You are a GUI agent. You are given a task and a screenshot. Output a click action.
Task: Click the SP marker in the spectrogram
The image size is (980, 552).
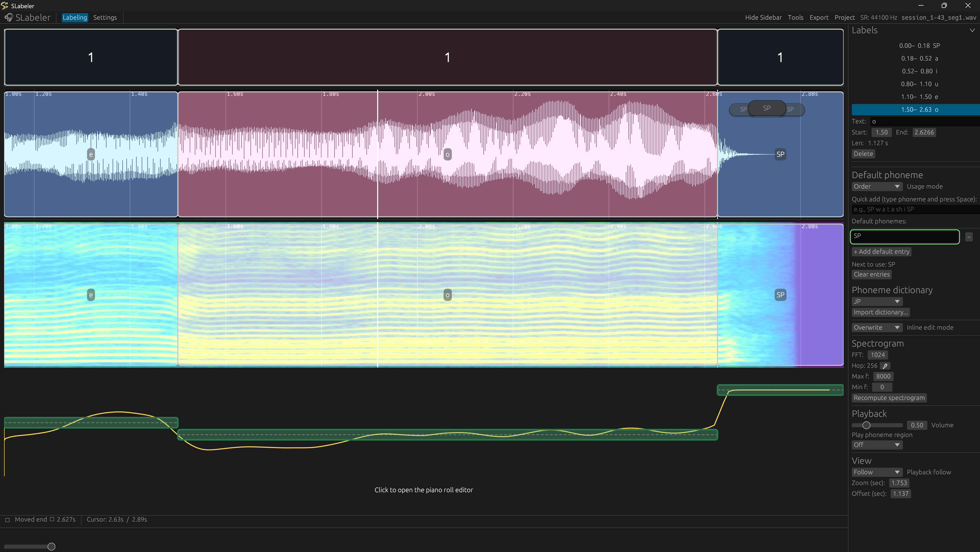pos(780,295)
